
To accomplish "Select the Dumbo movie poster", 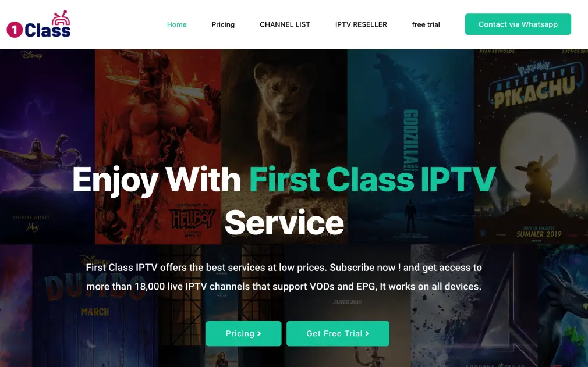I will tap(95, 305).
